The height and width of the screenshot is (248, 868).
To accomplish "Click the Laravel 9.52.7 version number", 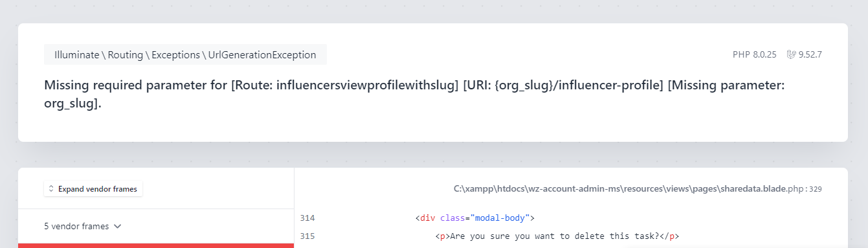I will [x=810, y=54].
